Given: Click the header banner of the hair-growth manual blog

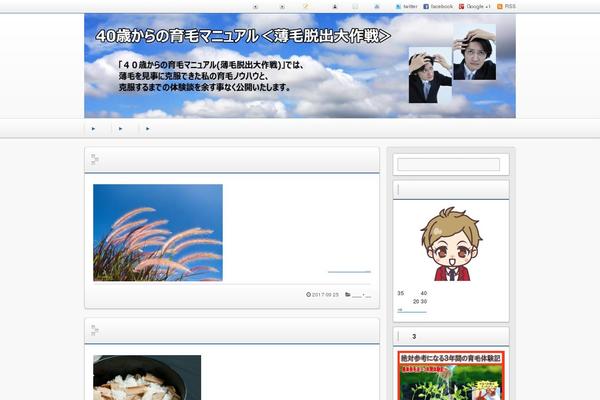Looking at the screenshot, I should click(300, 65).
